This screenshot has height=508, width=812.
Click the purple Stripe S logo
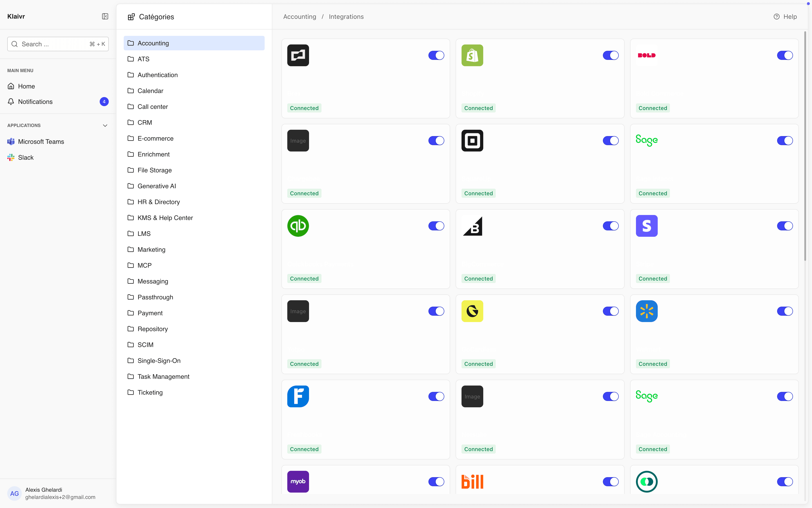647,226
